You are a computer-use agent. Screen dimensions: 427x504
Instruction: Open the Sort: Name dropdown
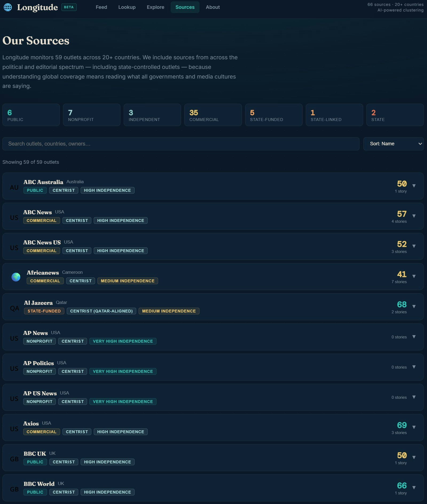coord(394,144)
